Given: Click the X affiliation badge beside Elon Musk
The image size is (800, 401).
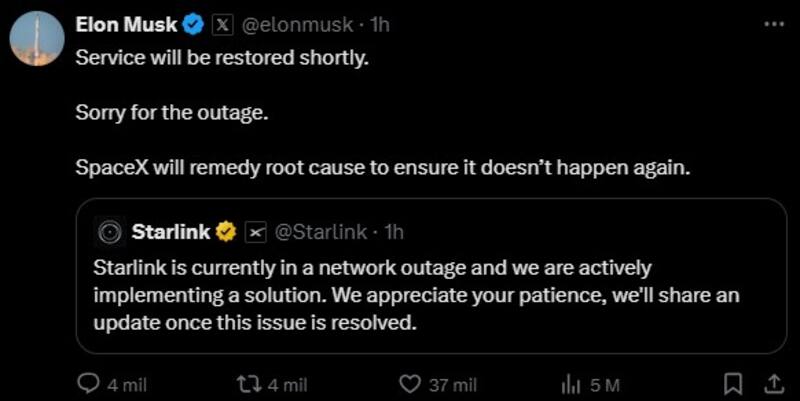Looking at the screenshot, I should (x=224, y=24).
